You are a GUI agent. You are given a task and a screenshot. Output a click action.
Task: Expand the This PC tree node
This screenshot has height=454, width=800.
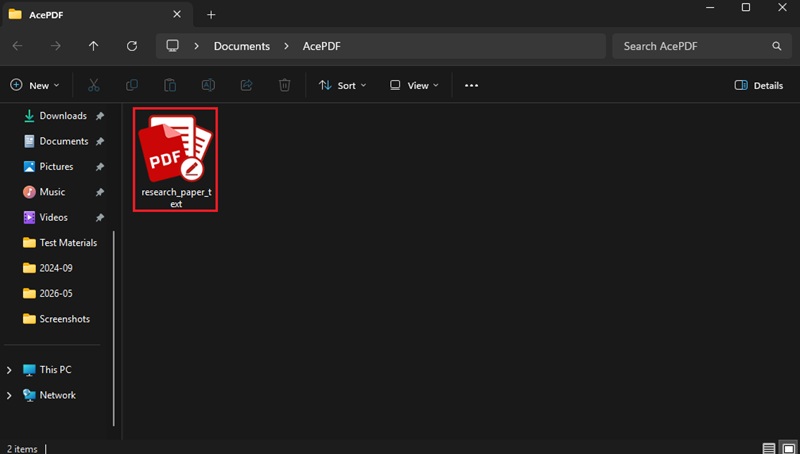point(9,370)
